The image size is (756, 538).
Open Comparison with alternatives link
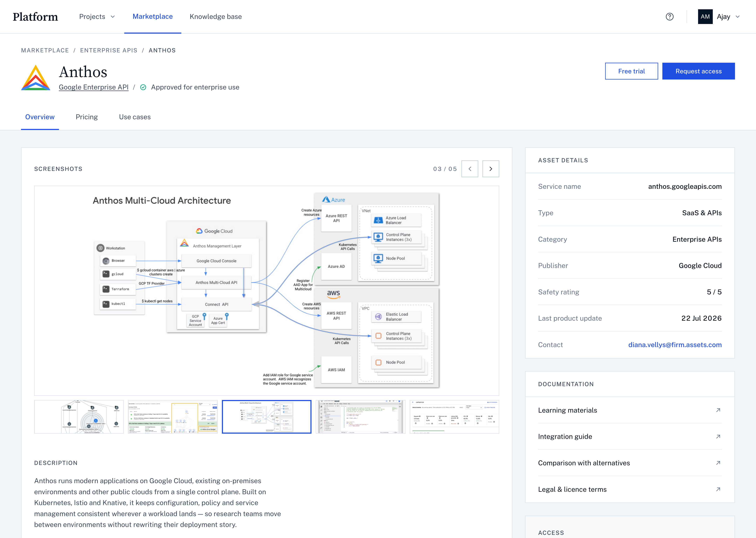(x=584, y=463)
